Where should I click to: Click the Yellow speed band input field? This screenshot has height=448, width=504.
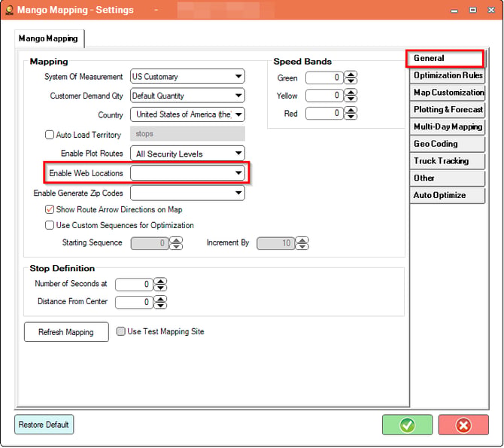pos(324,96)
